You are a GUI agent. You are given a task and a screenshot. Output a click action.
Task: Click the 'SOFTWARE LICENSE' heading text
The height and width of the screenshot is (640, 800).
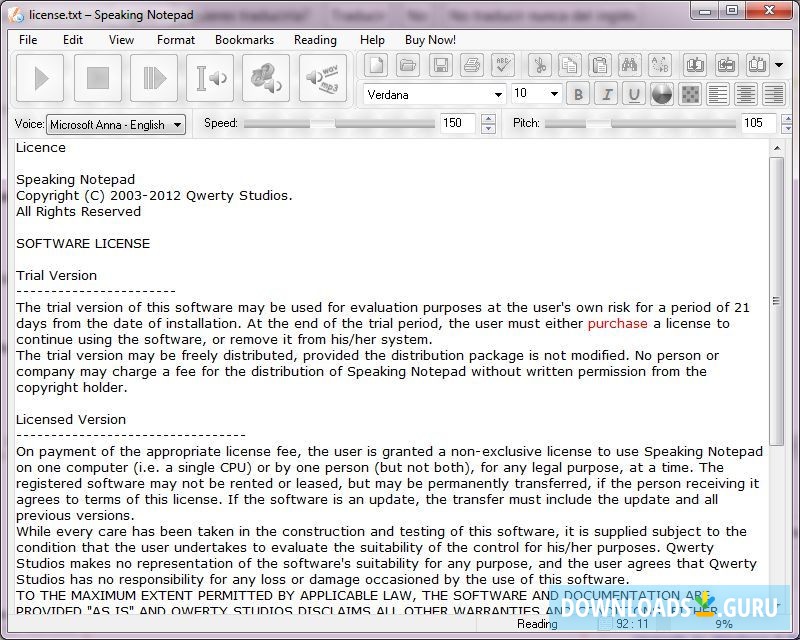pyautogui.click(x=83, y=243)
